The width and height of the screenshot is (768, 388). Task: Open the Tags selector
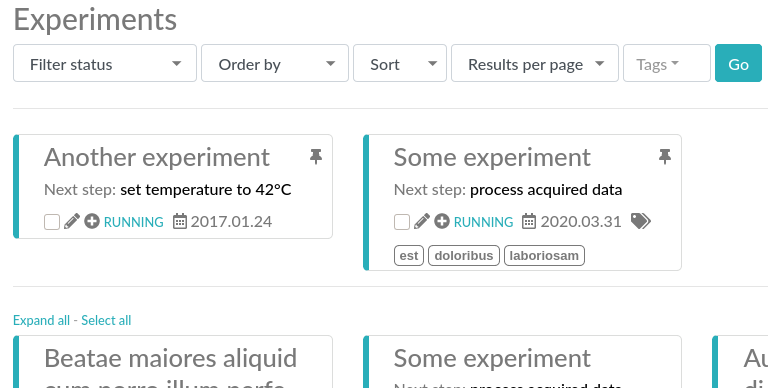(x=667, y=63)
